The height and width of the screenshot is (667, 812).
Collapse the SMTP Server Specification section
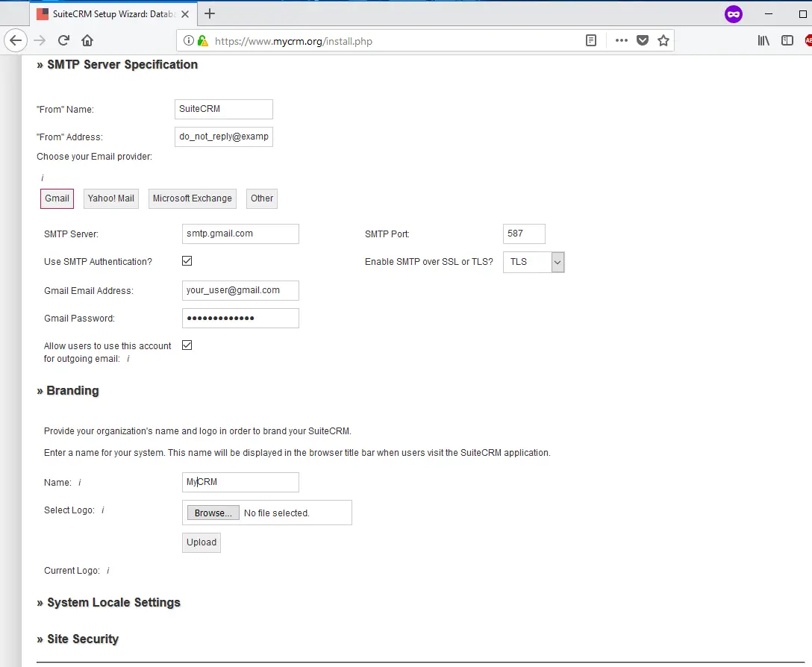pyautogui.click(x=118, y=65)
